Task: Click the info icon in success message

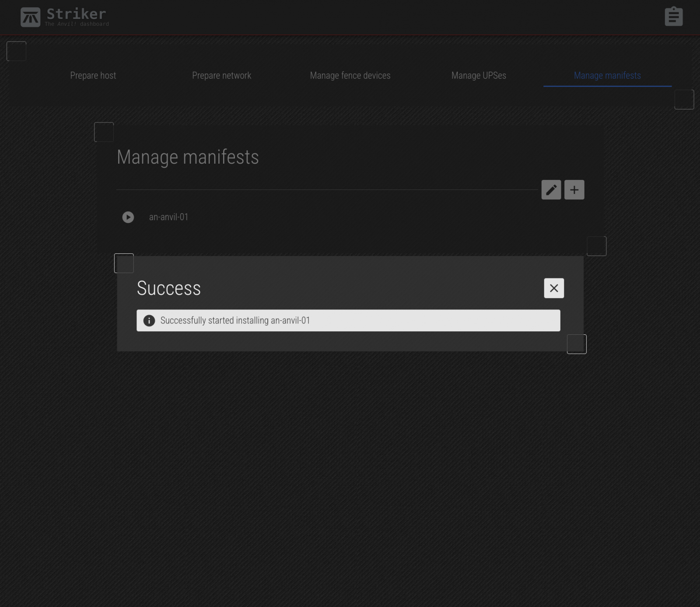Action: 149,321
